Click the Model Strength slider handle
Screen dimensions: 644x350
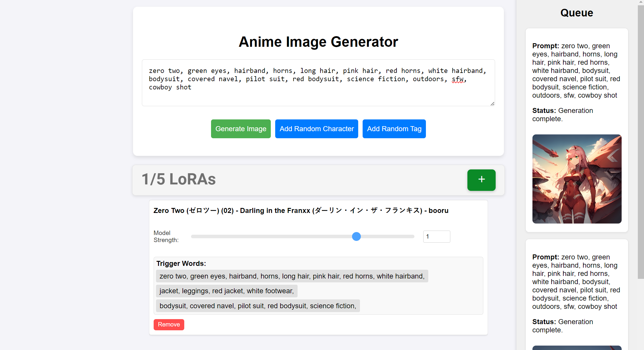click(x=356, y=236)
